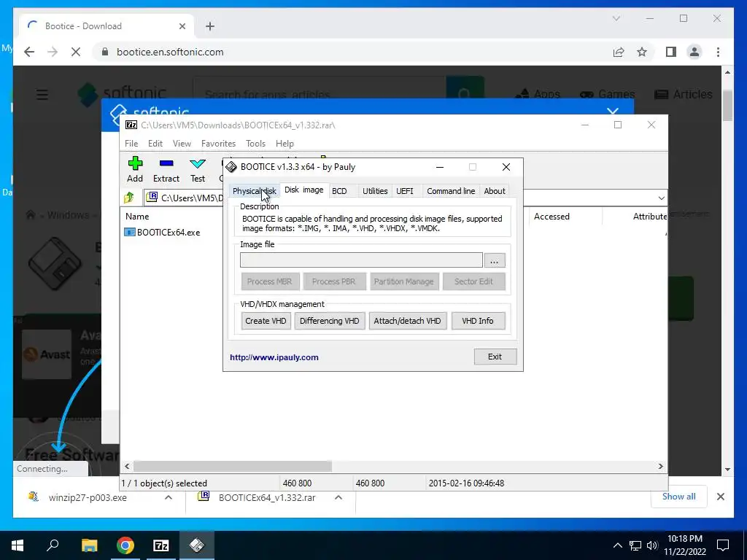
Task: Open Windows taskbar search
Action: coord(53,545)
